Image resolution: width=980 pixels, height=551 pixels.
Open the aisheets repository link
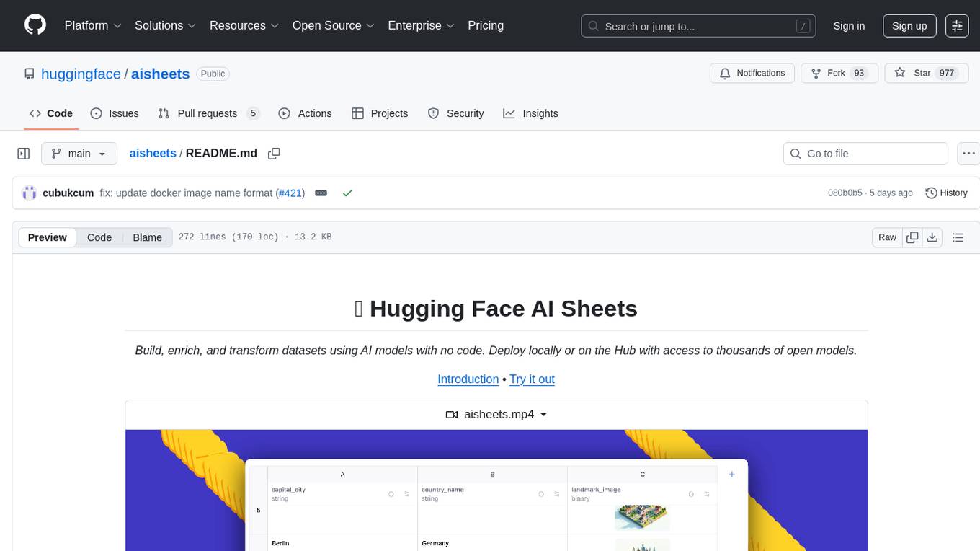click(160, 74)
